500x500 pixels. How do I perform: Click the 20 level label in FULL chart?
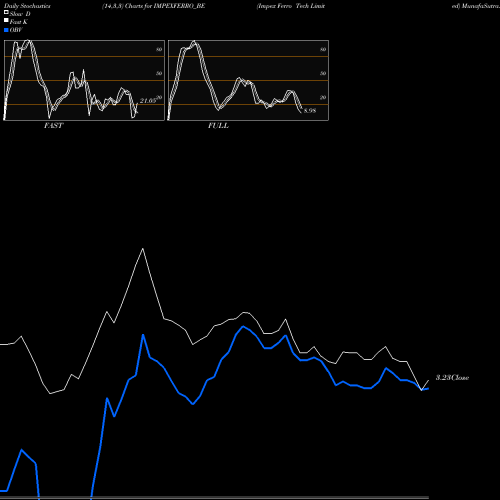tap(323, 97)
